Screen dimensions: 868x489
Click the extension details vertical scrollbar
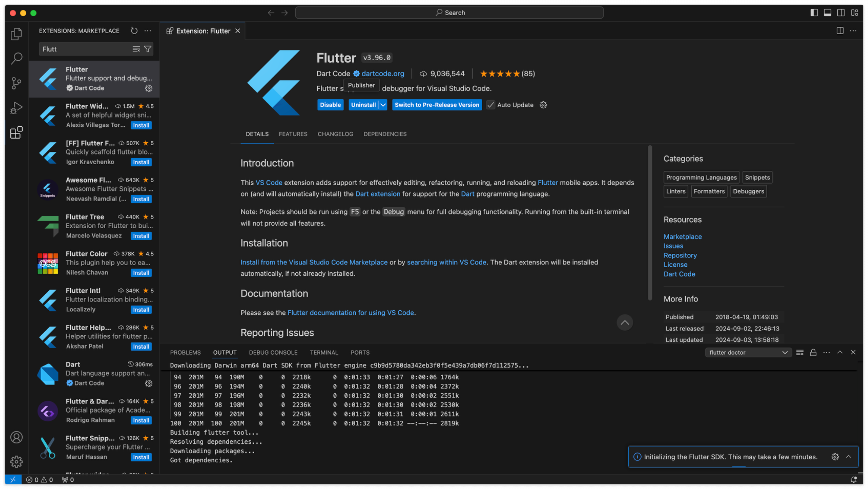point(650,222)
